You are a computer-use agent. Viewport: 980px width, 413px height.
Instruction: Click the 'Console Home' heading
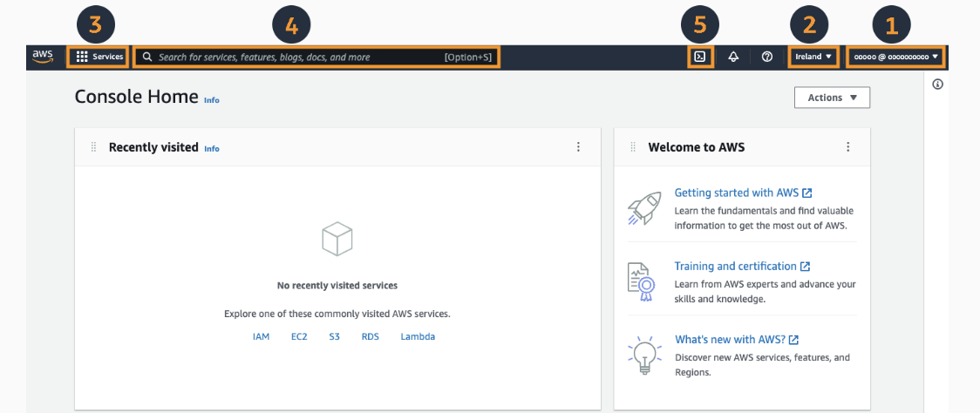pyautogui.click(x=136, y=98)
